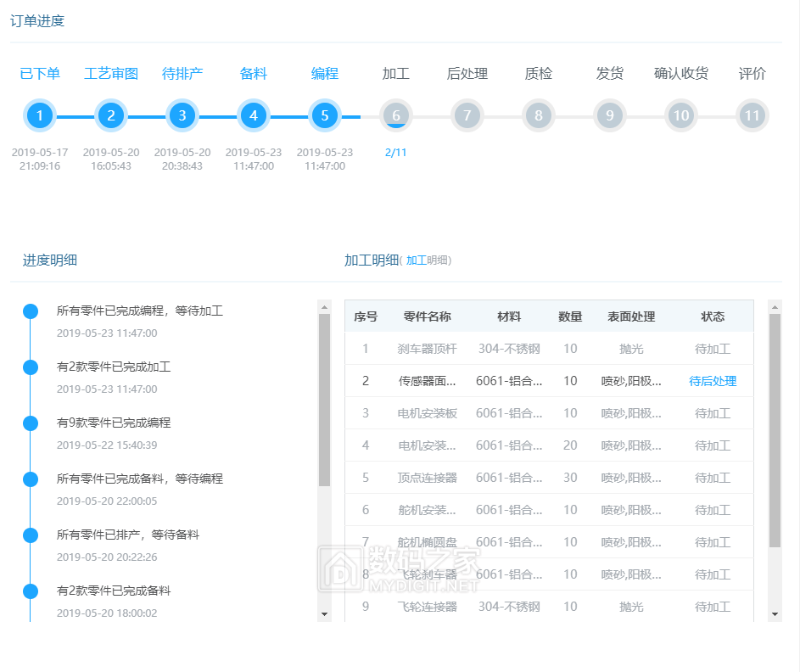
Task: Click scroll down arrow of 加工明细 table
Action: pyautogui.click(x=775, y=613)
